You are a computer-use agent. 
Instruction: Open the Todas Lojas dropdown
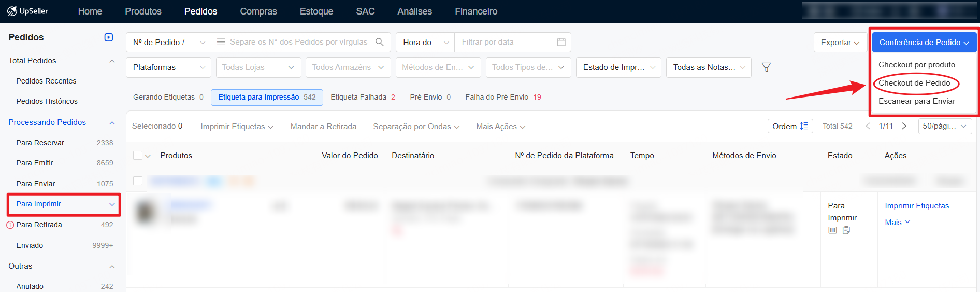point(257,67)
